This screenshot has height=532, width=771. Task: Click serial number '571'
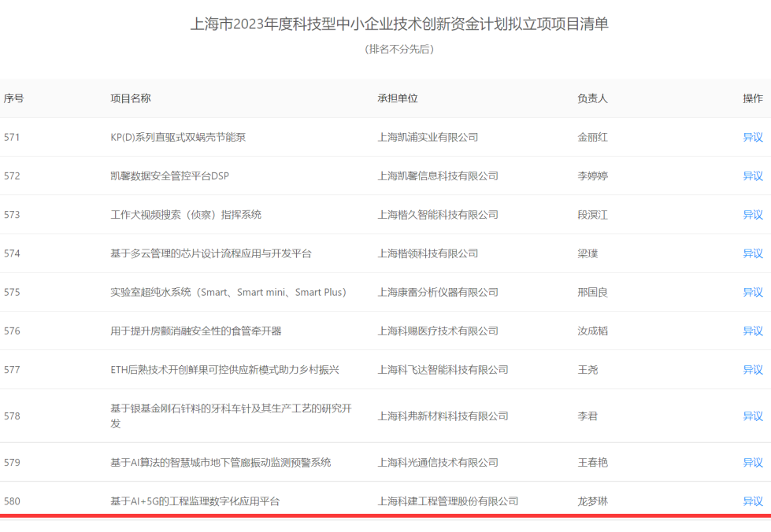[12, 137]
